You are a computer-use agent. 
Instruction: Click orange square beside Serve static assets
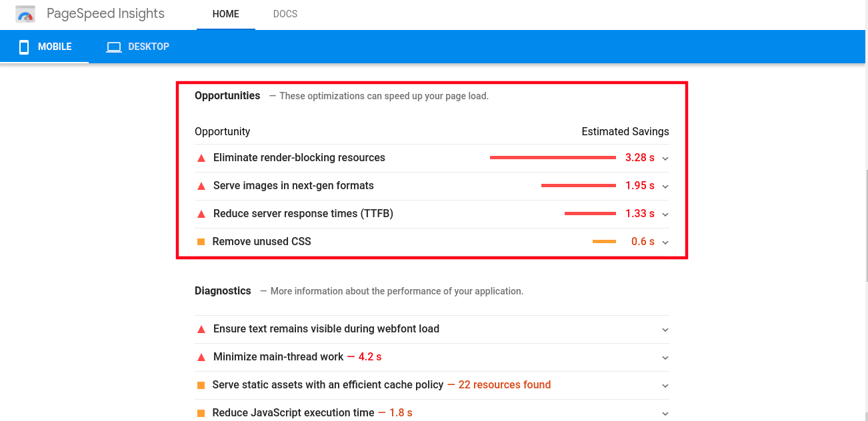click(x=201, y=385)
